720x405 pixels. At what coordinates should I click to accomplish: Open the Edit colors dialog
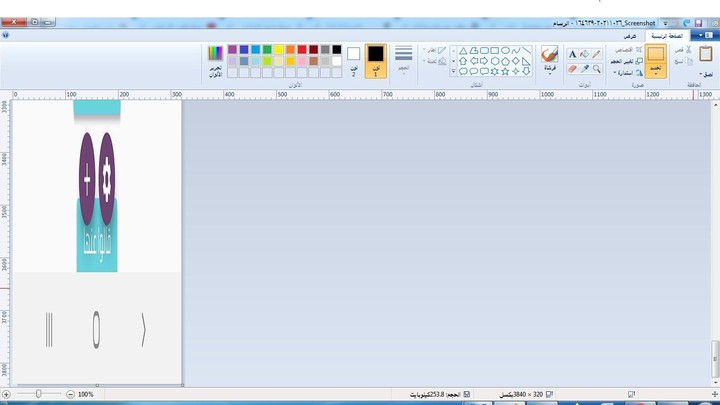(x=215, y=61)
